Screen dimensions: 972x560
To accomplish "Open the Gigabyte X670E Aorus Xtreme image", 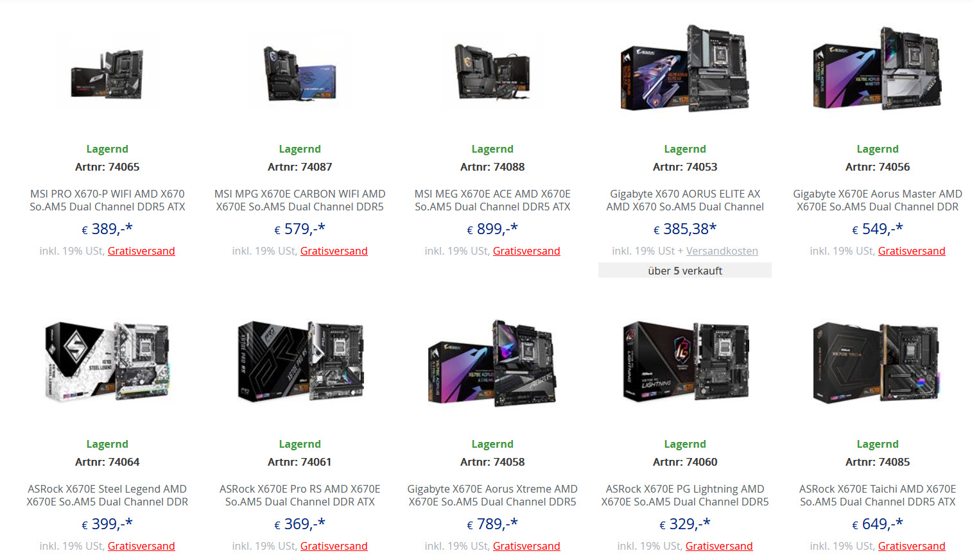I will click(x=492, y=363).
